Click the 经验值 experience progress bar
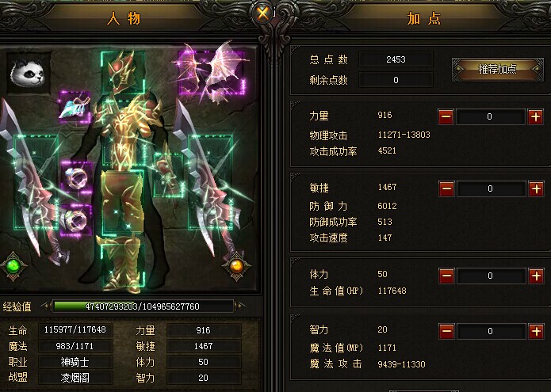Viewport: 551px width, 392px height. pyautogui.click(x=143, y=306)
